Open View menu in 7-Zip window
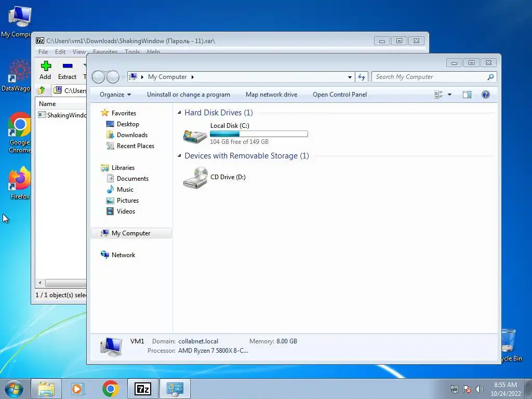This screenshot has width=532, height=399. pyautogui.click(x=79, y=51)
